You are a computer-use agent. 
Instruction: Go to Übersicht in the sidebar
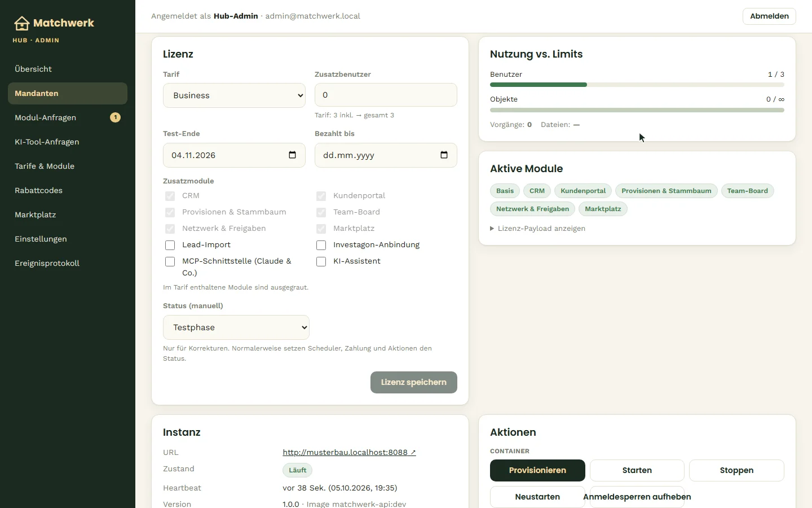[68, 69]
